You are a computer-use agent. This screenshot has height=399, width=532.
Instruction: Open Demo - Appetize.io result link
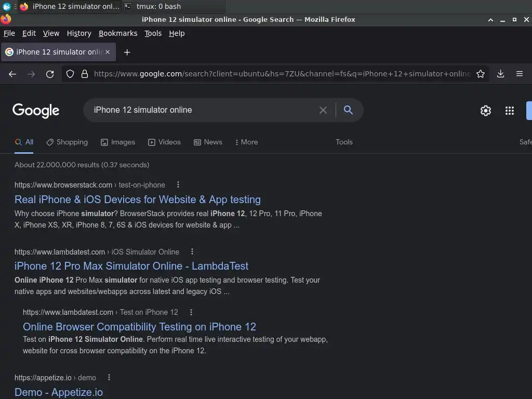[x=59, y=392]
